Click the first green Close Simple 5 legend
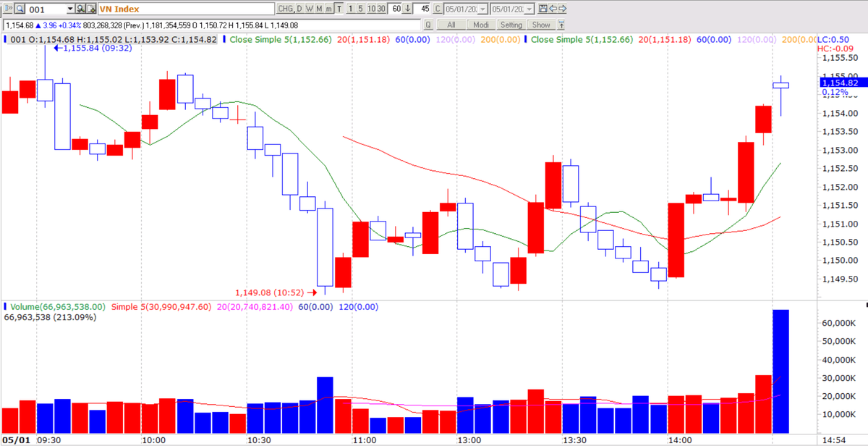868x446 pixels. (281, 39)
